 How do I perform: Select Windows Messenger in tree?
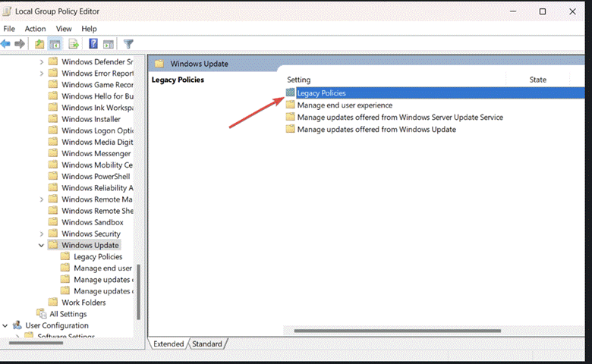click(x=96, y=153)
